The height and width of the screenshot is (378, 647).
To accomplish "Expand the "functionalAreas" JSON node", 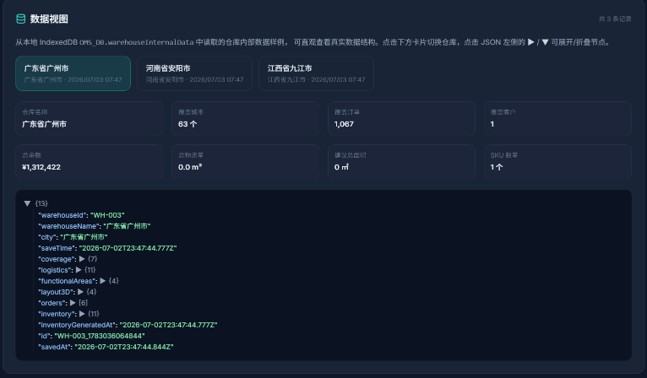I will pyautogui.click(x=103, y=281).
